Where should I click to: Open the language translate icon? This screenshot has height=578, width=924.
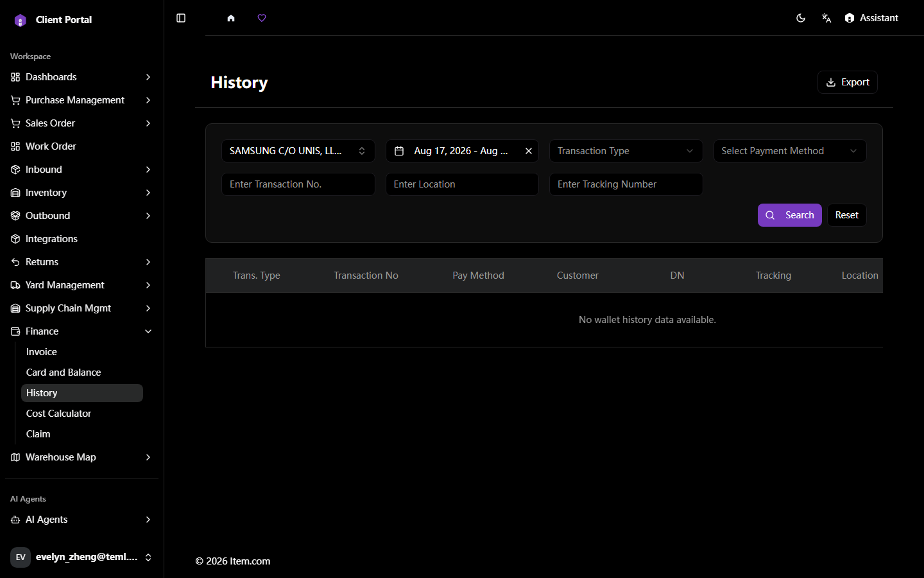click(x=826, y=18)
